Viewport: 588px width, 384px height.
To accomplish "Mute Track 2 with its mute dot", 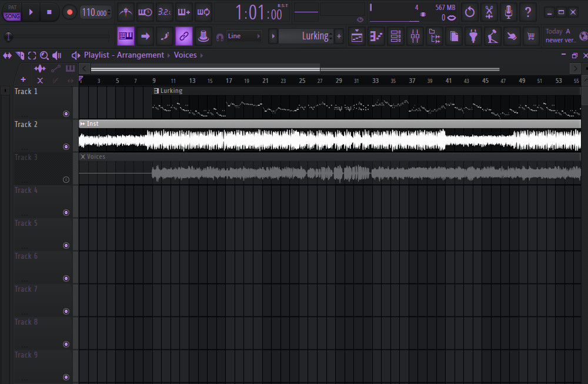I will pos(66,146).
